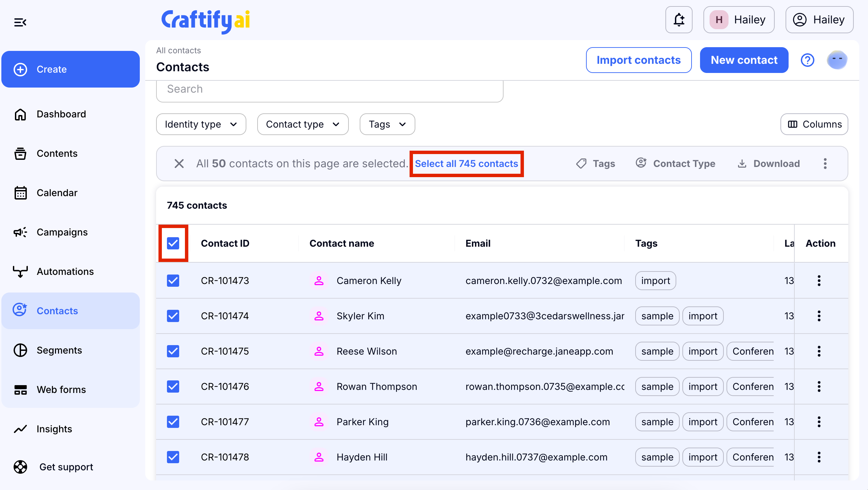Click the person icon beside Reese Wilson
Screen dimensions: 868x490
pos(319,351)
